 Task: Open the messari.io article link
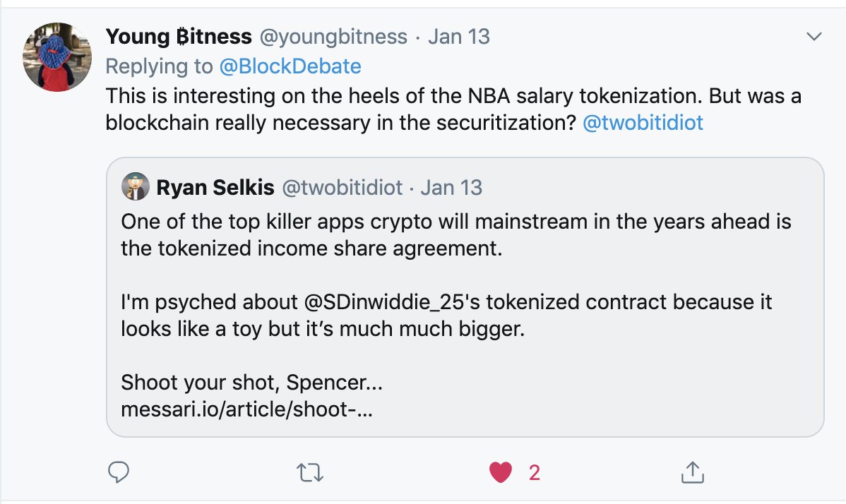click(246, 409)
